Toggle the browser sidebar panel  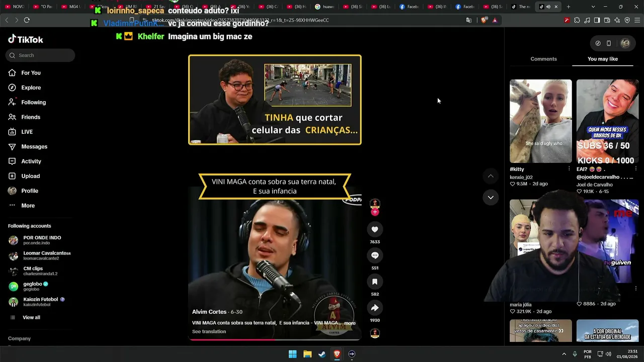[x=597, y=20]
